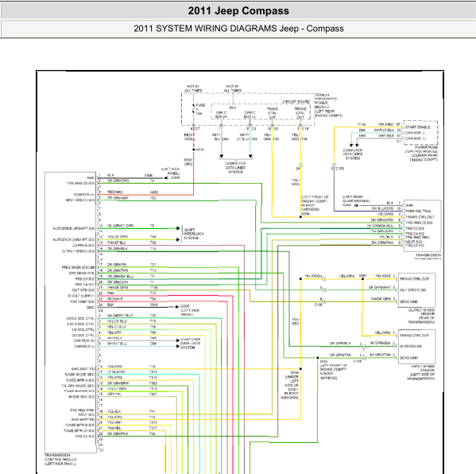Click the "START ENABLE" pin label
Screen dimensions: 476x474
(x=418, y=127)
